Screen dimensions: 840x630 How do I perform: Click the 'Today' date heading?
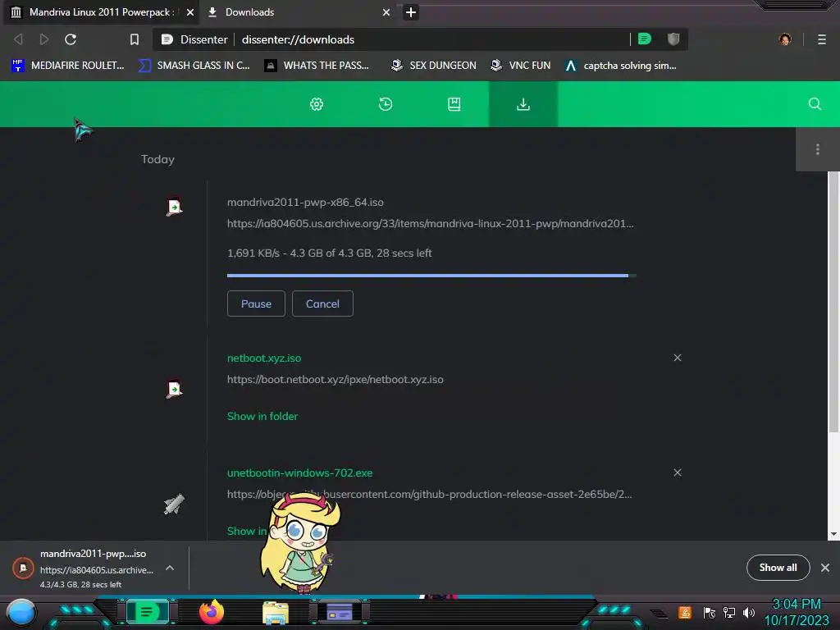(157, 159)
